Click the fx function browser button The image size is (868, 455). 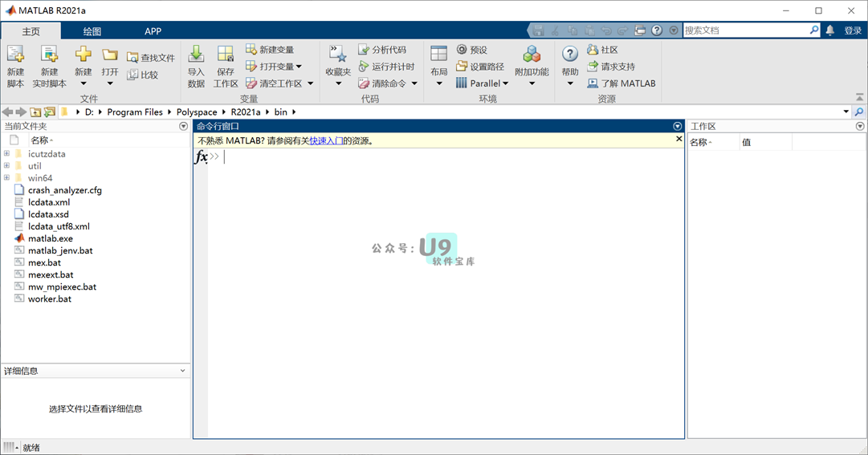201,156
